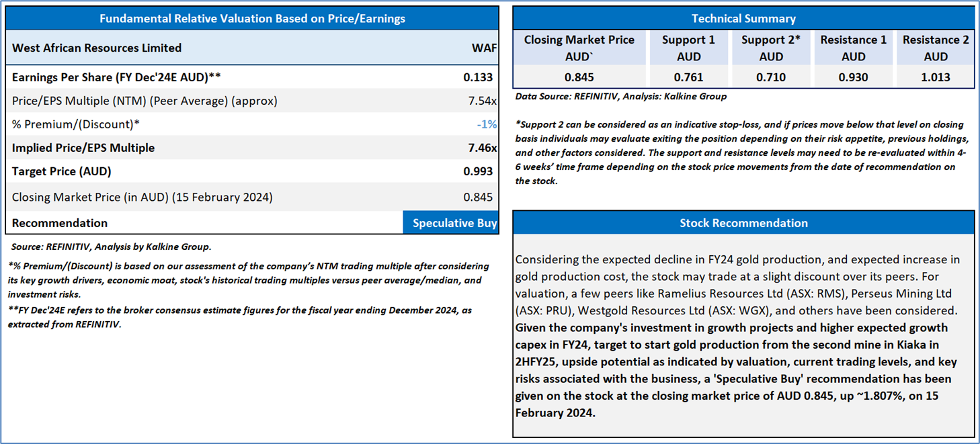Screen dimensions: 980x444
Task: Click the Resistance 1 value 0.930
Action: click(854, 77)
